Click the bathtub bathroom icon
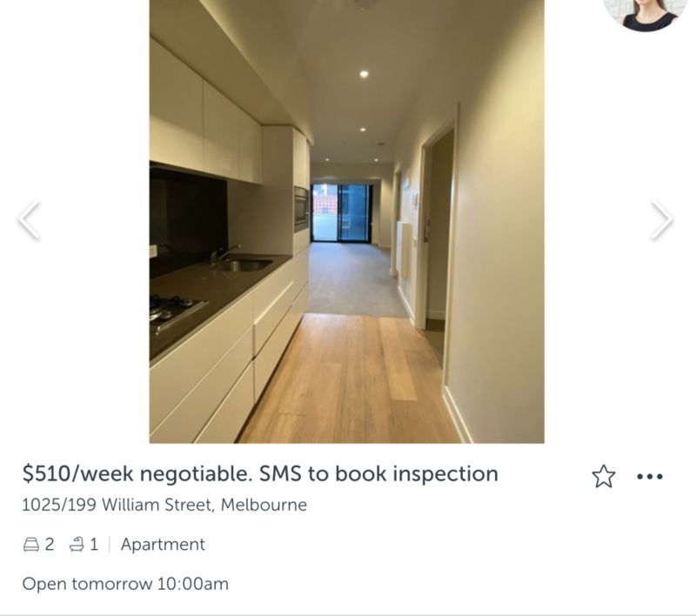The width and height of the screenshot is (696, 616). click(x=77, y=544)
